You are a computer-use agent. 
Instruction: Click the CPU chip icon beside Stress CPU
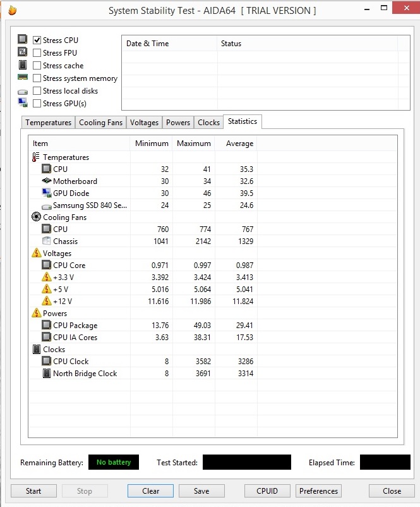coord(23,39)
